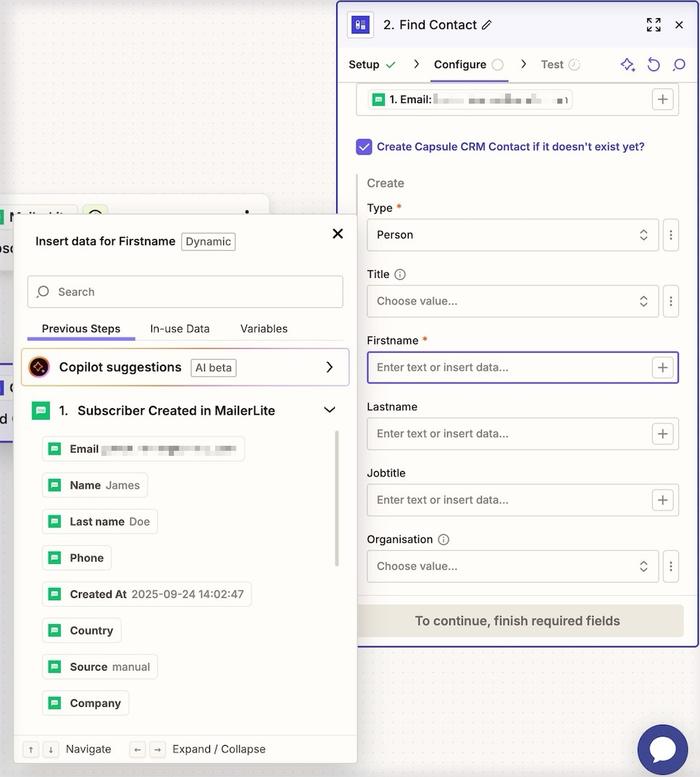Viewport: 700px width, 777px height.
Task: Click the undo/refresh arrow icon
Action: coord(653,64)
